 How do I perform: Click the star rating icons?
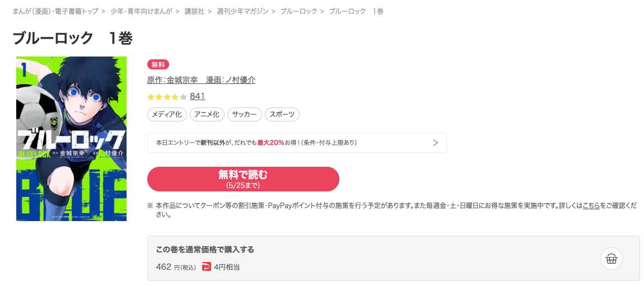[167, 97]
